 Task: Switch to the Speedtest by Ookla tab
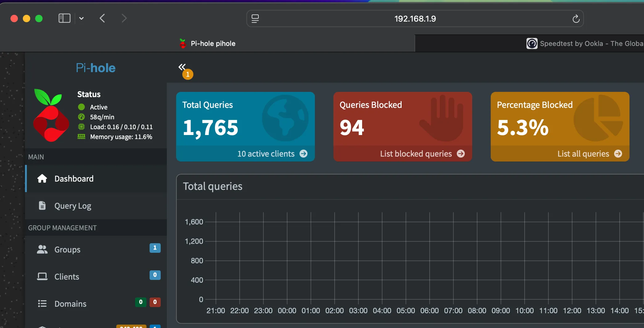[585, 43]
